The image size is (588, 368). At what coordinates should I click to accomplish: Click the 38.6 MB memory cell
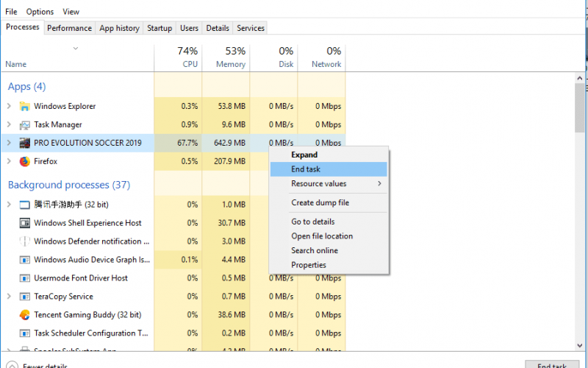click(x=226, y=315)
